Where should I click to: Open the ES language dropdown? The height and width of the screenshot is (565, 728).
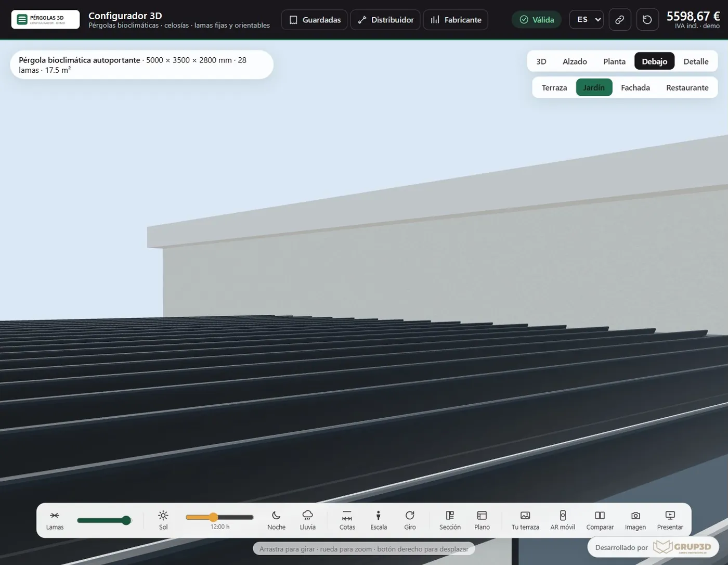click(587, 20)
